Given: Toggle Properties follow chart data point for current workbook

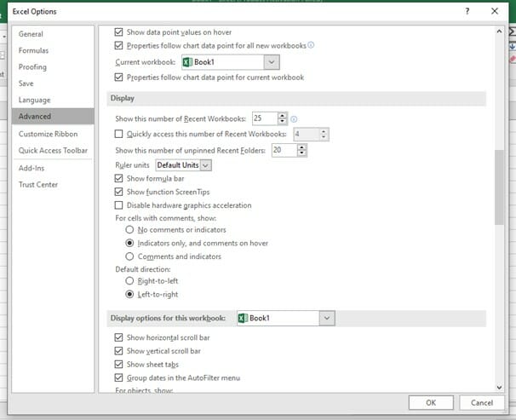Looking at the screenshot, I should pos(118,78).
